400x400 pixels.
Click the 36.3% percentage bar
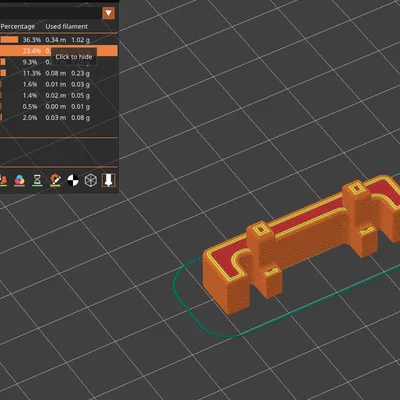point(9,40)
